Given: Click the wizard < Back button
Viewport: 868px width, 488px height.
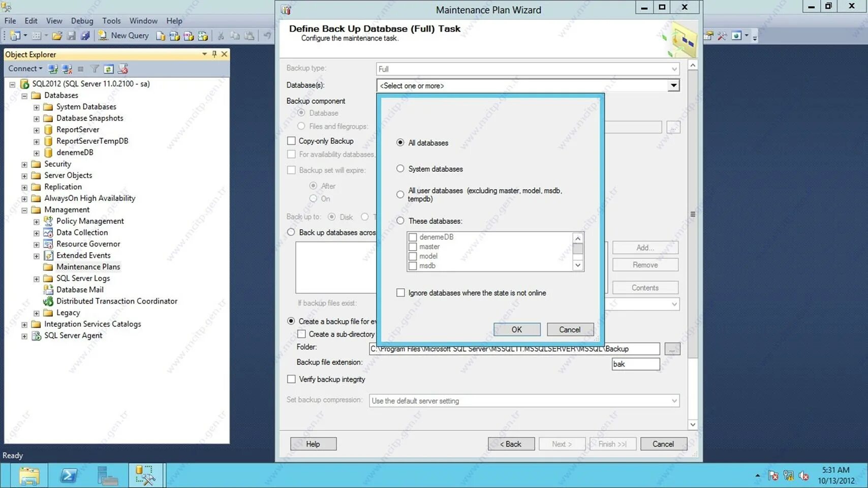Looking at the screenshot, I should pyautogui.click(x=511, y=444).
